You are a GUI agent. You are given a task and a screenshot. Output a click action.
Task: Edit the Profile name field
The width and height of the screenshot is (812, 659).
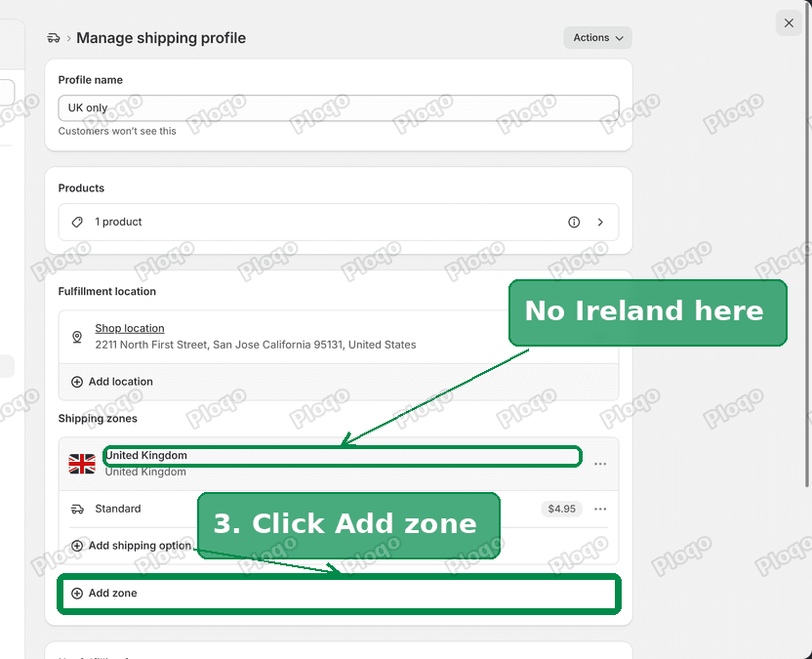339,107
